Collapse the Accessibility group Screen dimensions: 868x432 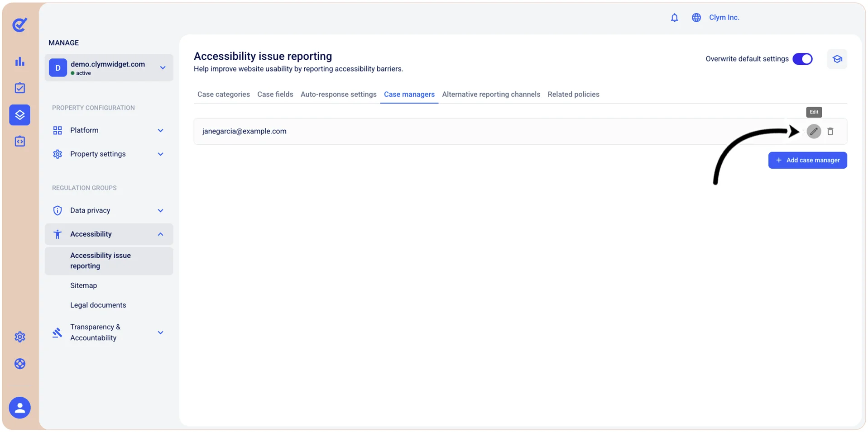pyautogui.click(x=109, y=234)
